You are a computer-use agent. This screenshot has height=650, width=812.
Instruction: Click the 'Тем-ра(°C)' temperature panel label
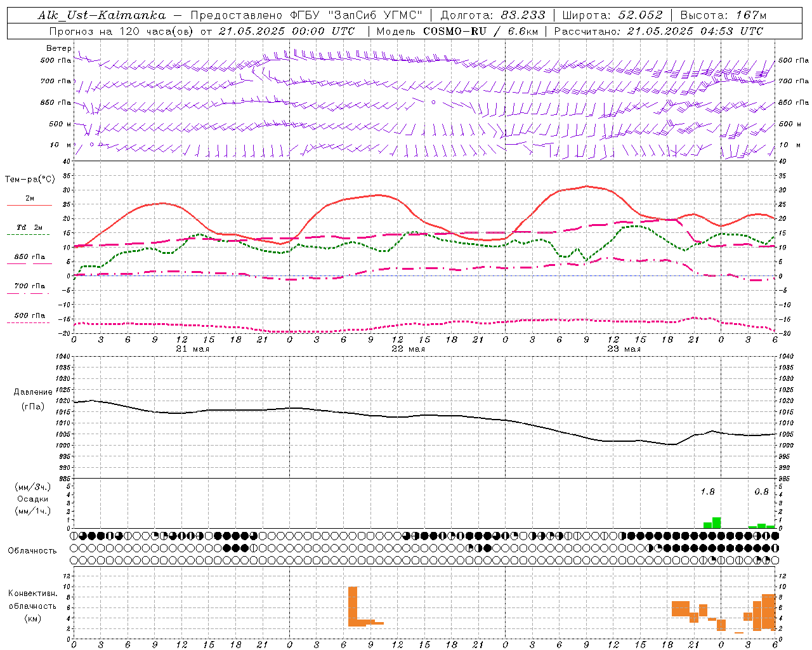click(30, 180)
